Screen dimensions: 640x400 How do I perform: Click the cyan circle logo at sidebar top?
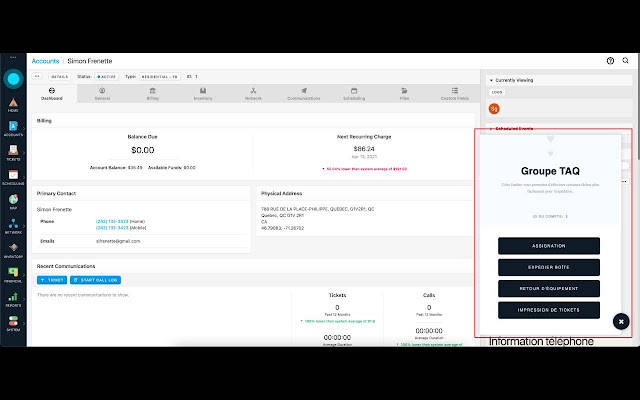pos(13,79)
